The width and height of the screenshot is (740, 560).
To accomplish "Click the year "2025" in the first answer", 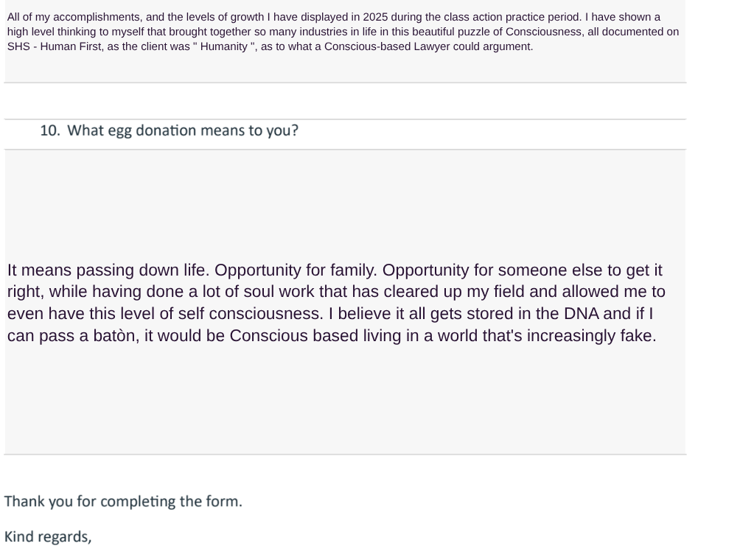I will pyautogui.click(x=375, y=17).
